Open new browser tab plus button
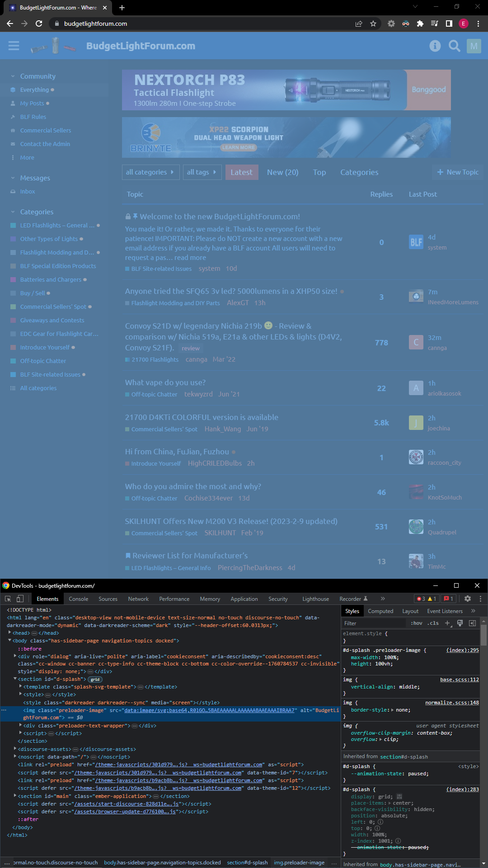488x868 pixels. click(122, 8)
